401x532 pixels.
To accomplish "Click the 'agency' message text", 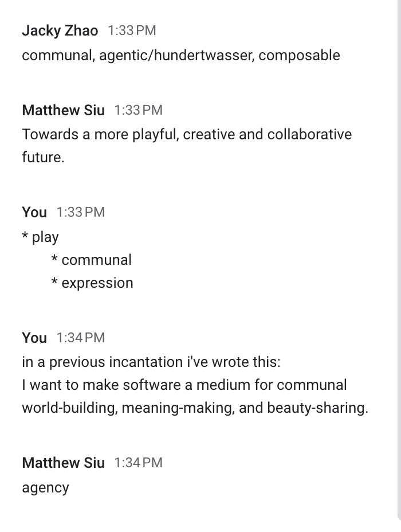I will point(45,488).
